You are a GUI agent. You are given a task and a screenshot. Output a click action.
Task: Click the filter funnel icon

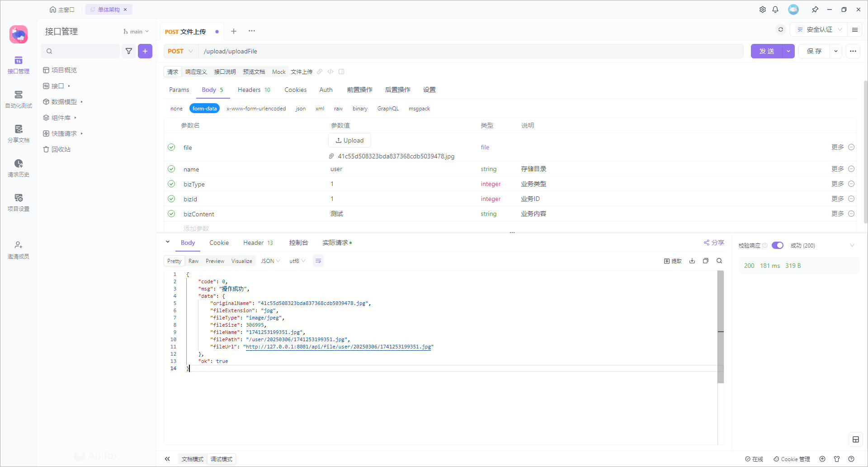(129, 51)
